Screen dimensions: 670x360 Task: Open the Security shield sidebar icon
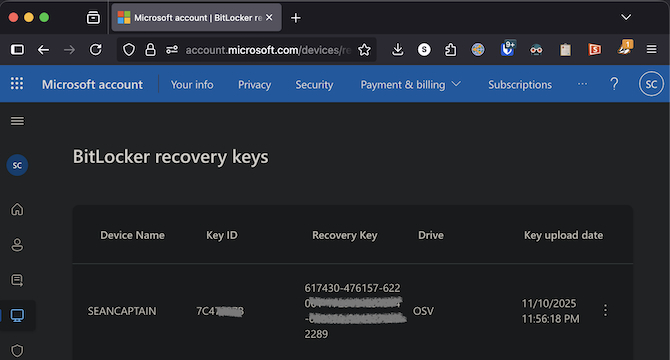pyautogui.click(x=17, y=351)
